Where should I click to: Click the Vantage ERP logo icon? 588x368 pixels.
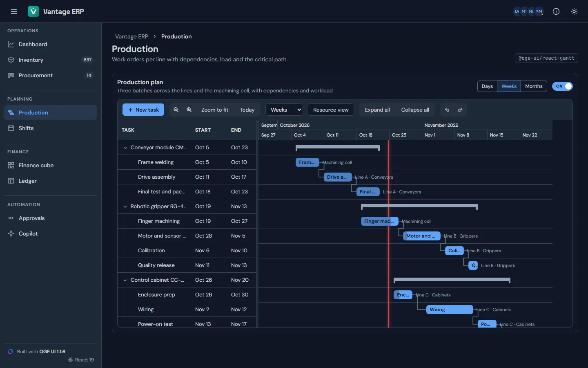[33, 11]
